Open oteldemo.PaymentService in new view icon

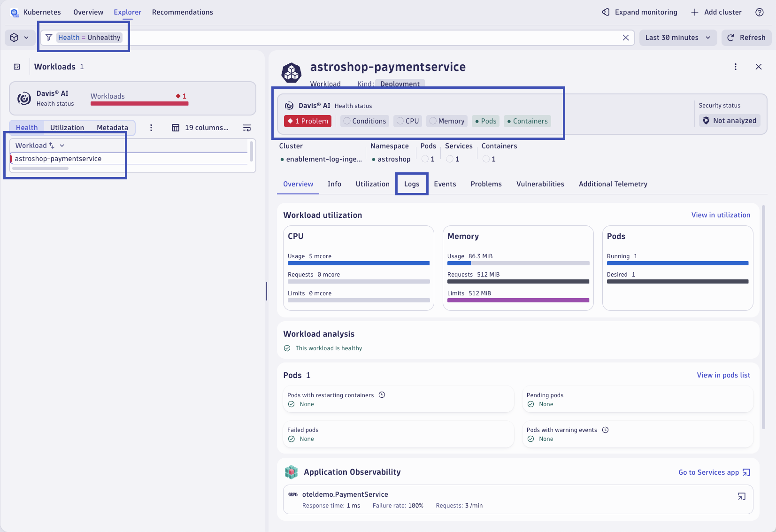coord(741,496)
